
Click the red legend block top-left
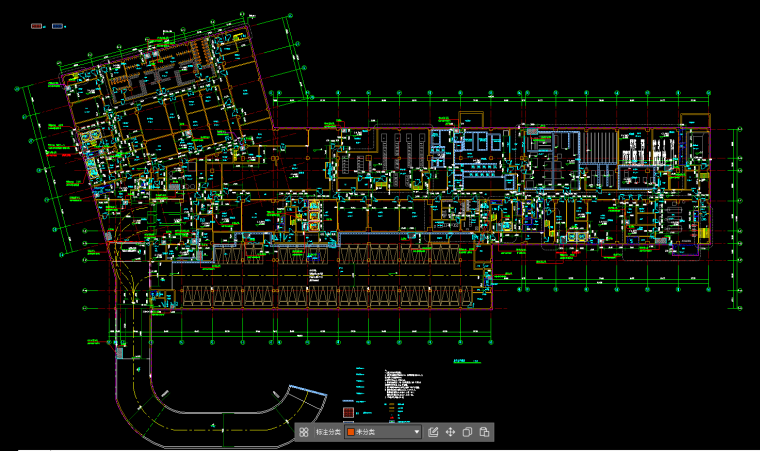(37, 25)
